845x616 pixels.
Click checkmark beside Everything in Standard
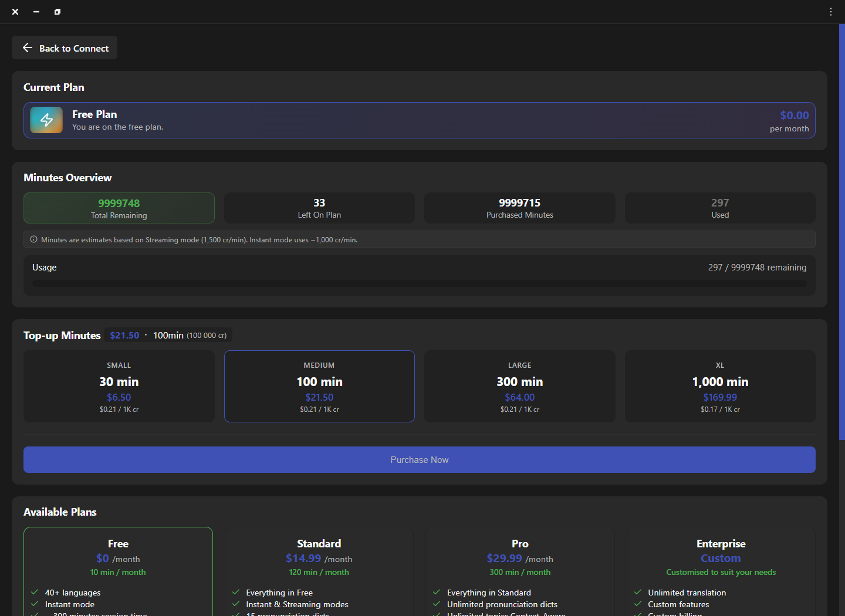[x=437, y=592]
